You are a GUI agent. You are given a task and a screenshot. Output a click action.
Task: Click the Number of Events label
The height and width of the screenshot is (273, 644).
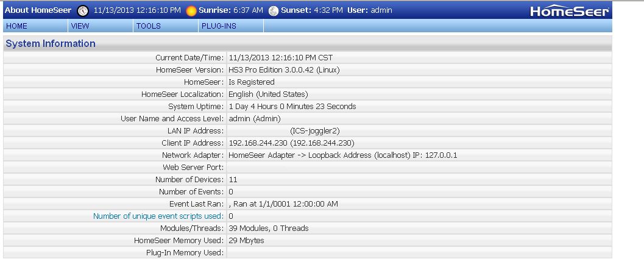click(x=192, y=192)
